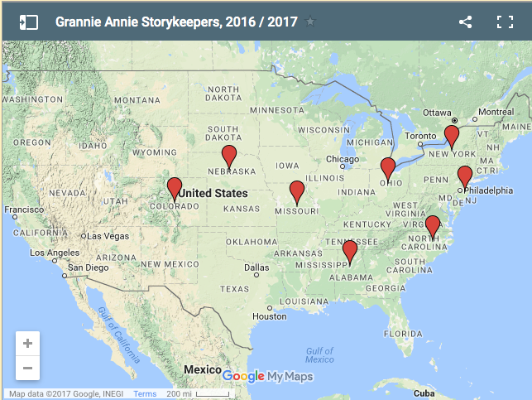Click the 'Chicago' city label
Screen dimensions: 532x400
343,159
